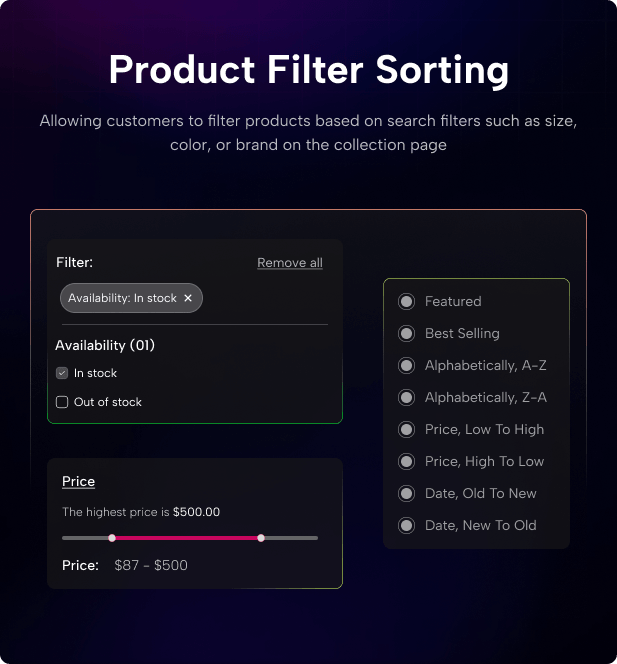Sort by Price, High To Low
This screenshot has width=617, height=664.
[406, 461]
